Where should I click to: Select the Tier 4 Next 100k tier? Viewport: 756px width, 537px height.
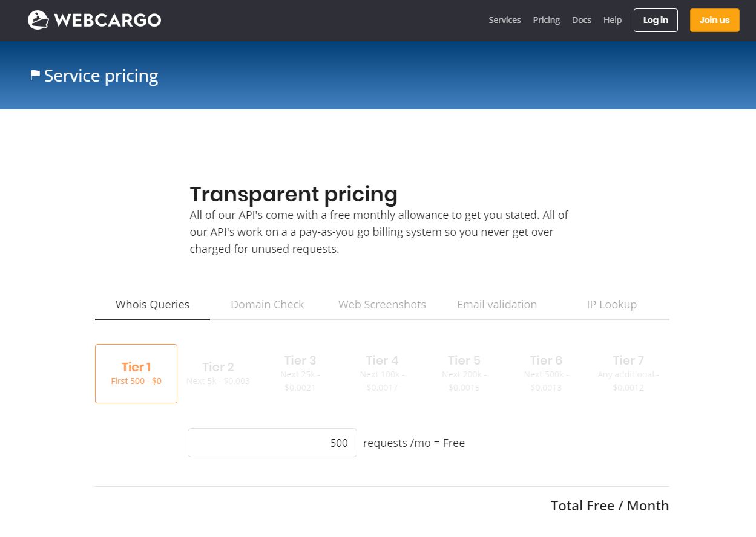(x=382, y=373)
